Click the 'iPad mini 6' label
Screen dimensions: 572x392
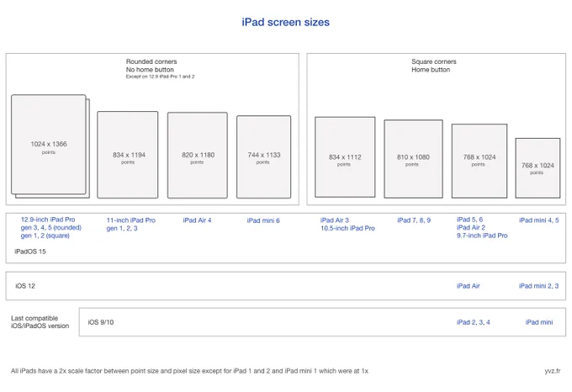[263, 220]
